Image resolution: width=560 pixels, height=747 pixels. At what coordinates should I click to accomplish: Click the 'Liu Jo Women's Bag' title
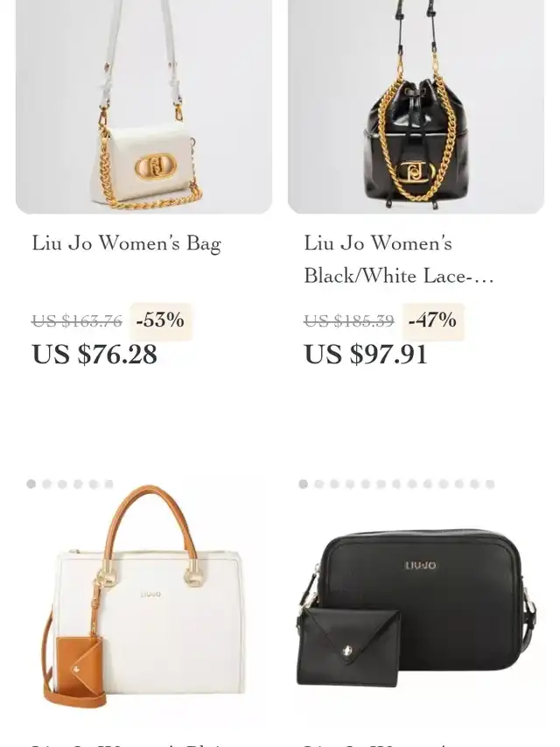pyautogui.click(x=126, y=243)
